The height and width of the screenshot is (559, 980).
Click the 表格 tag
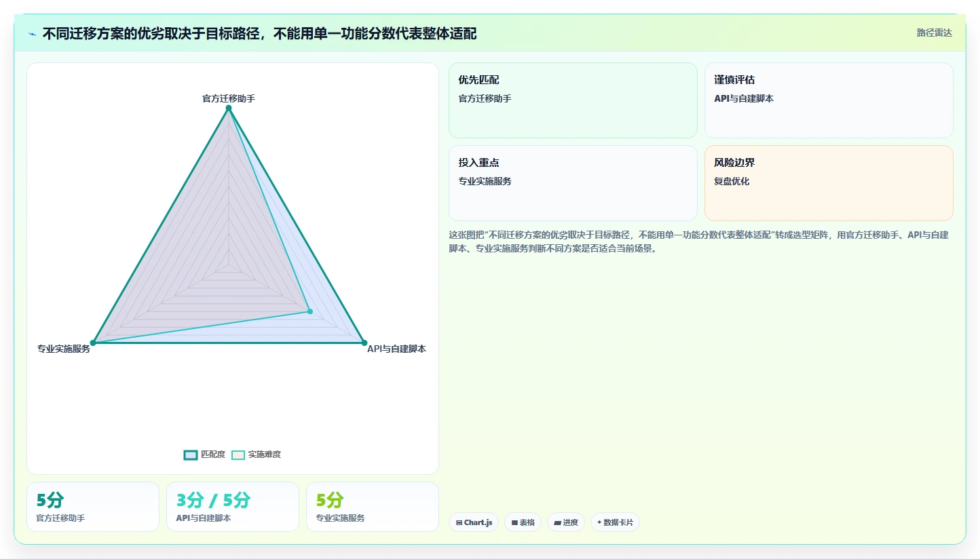[523, 522]
